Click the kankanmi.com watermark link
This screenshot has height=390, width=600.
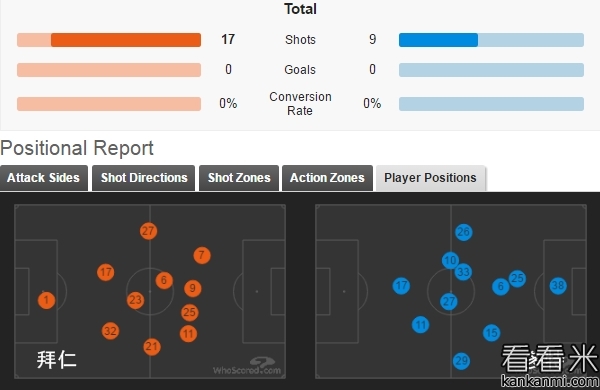tap(550, 381)
